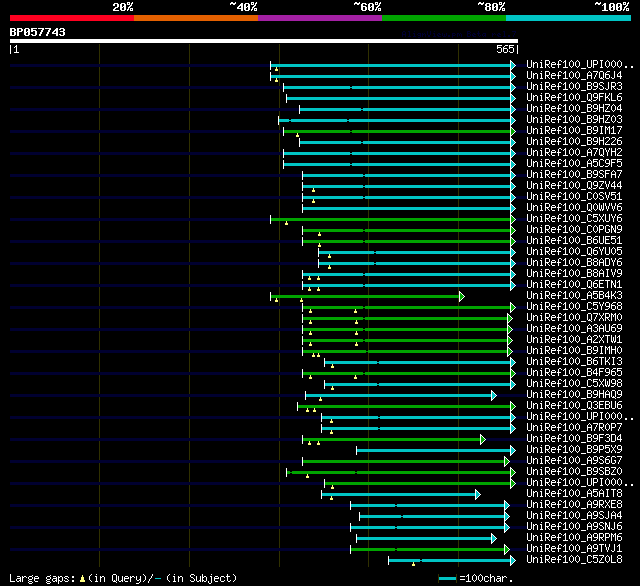Viewport: 640px width, 586px height.
Task: Select the UniRef100_Q7XRM0 label
Action: [574, 318]
